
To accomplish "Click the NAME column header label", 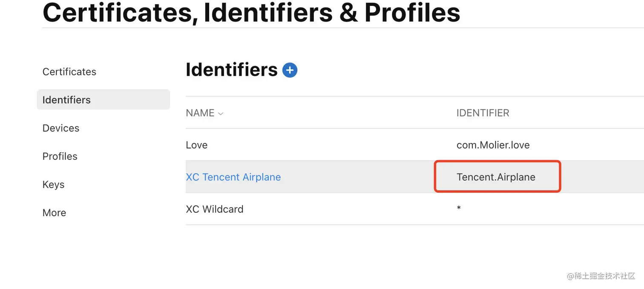I will coord(200,113).
